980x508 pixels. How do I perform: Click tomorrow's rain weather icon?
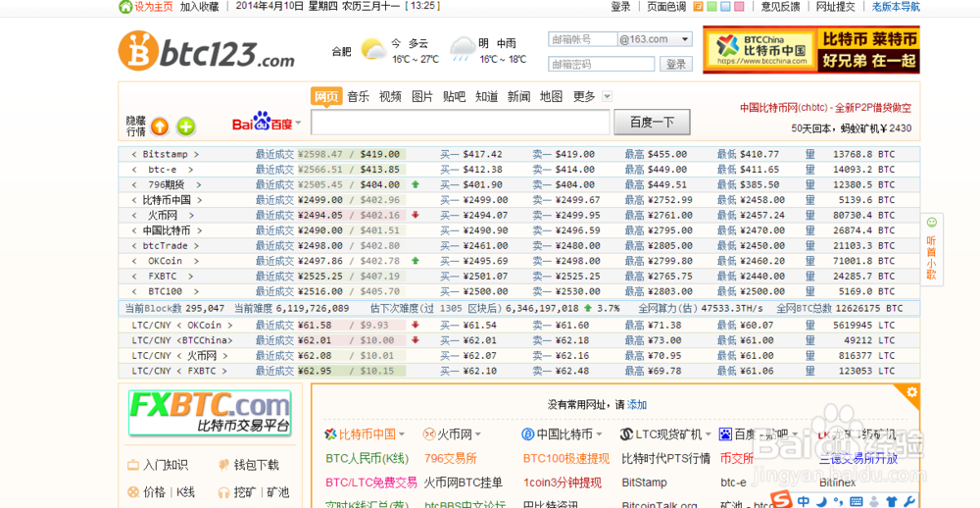tap(464, 49)
